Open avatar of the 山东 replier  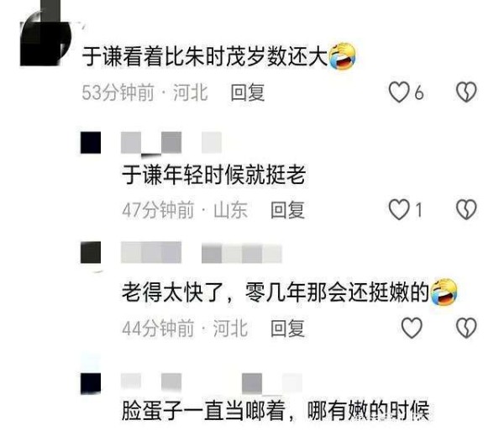coord(91,142)
